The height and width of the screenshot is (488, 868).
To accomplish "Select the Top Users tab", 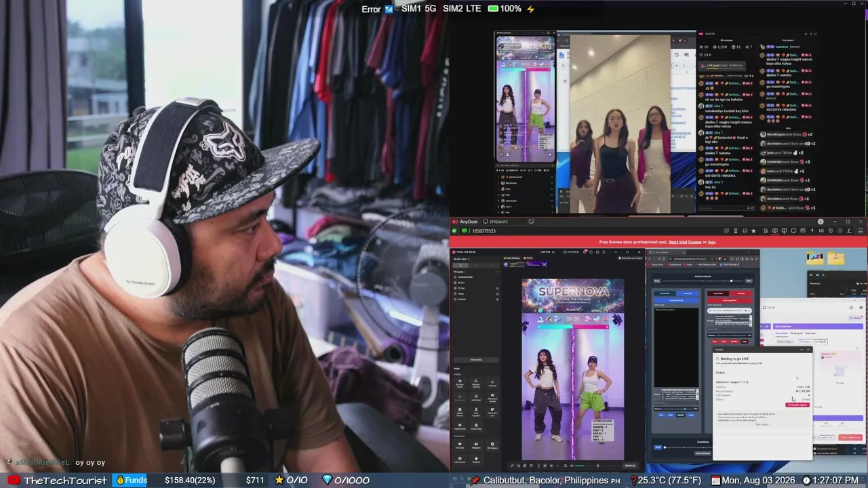I will pos(811,333).
